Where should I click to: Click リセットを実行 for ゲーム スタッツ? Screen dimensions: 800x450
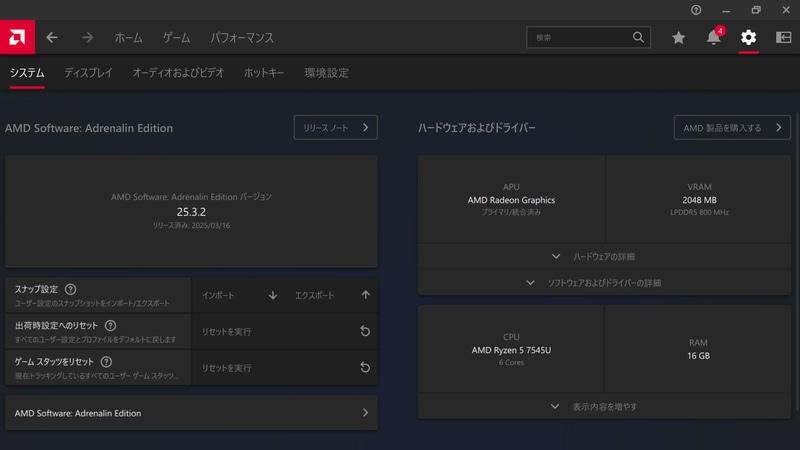click(x=285, y=368)
